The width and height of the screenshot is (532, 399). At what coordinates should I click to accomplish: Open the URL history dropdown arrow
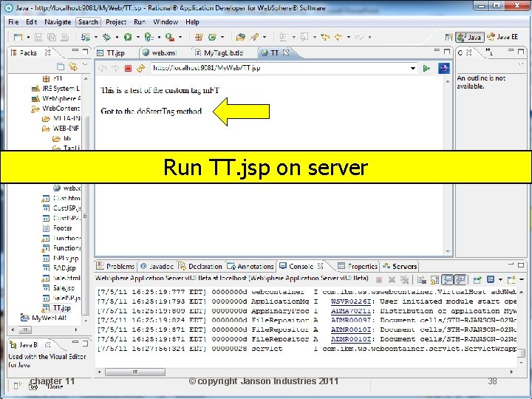(x=412, y=68)
